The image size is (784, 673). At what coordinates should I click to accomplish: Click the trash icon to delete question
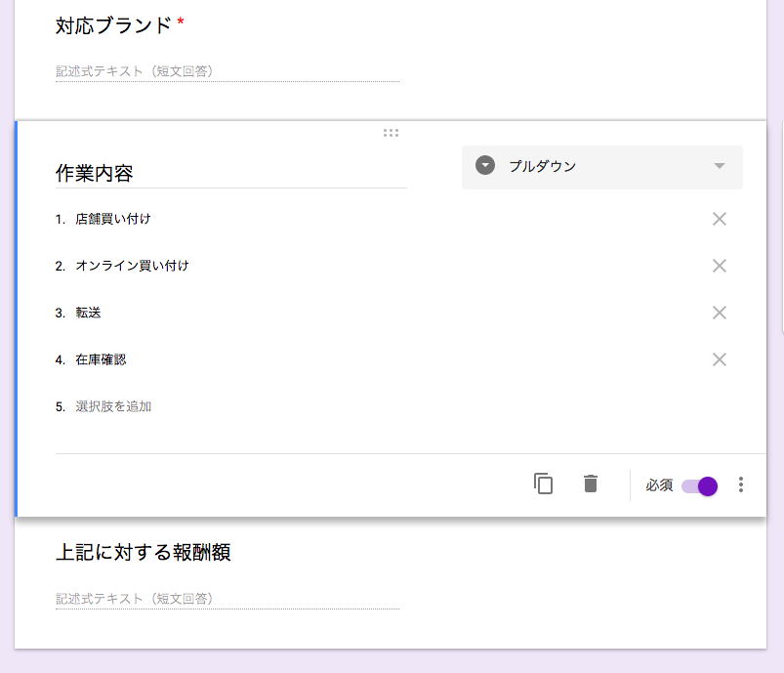click(591, 484)
